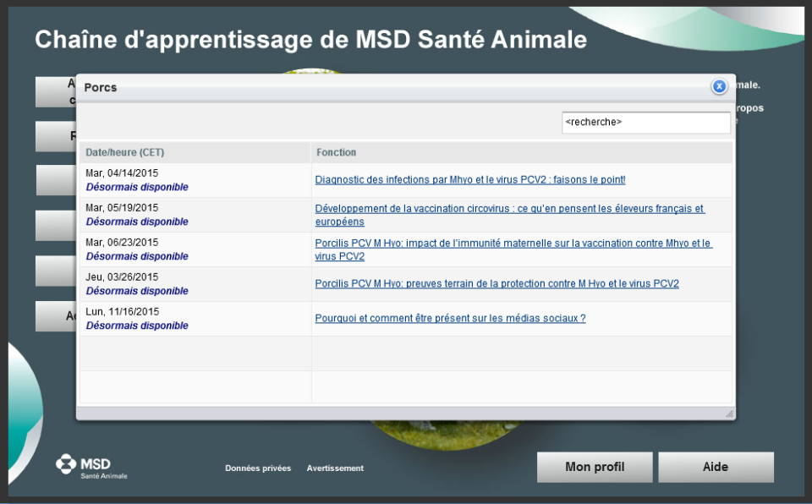Click the Porcs dialog resize grip
Viewport: 812px width, 504px height.
729,414
